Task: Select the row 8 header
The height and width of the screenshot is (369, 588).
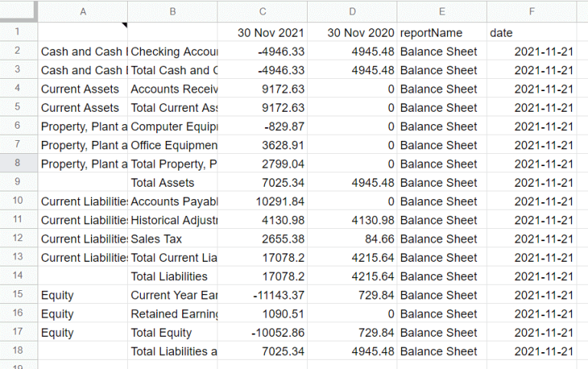Action: [x=18, y=164]
